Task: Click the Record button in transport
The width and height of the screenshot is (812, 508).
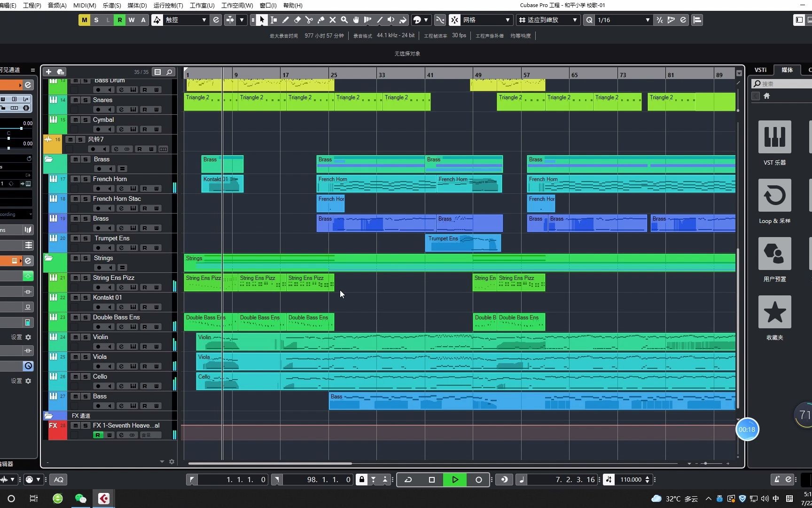Action: (x=478, y=479)
